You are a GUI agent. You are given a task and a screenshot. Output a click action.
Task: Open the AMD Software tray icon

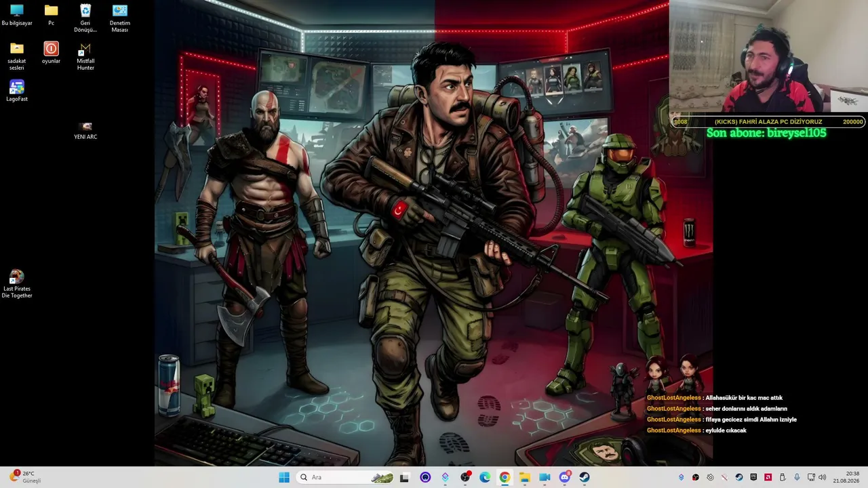[x=768, y=477]
